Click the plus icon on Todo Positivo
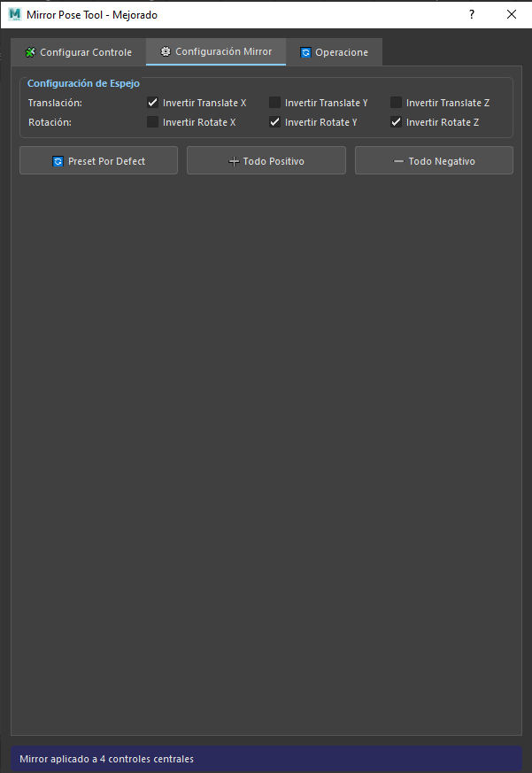The height and width of the screenshot is (773, 532). point(234,162)
